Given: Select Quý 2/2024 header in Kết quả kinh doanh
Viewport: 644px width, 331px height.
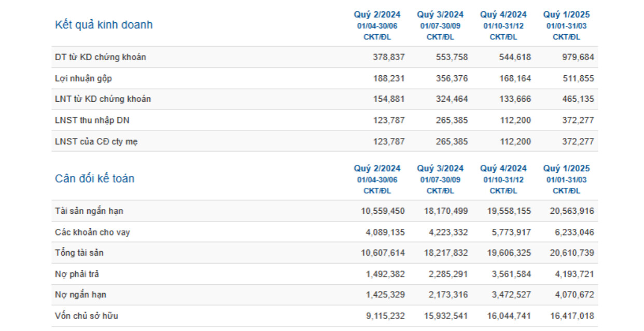Looking at the screenshot, I should point(377,15).
